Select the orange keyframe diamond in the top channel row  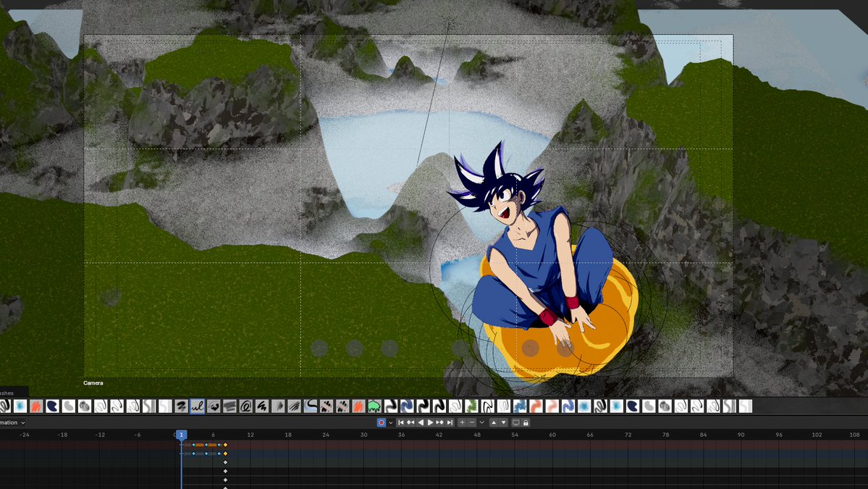(x=225, y=445)
